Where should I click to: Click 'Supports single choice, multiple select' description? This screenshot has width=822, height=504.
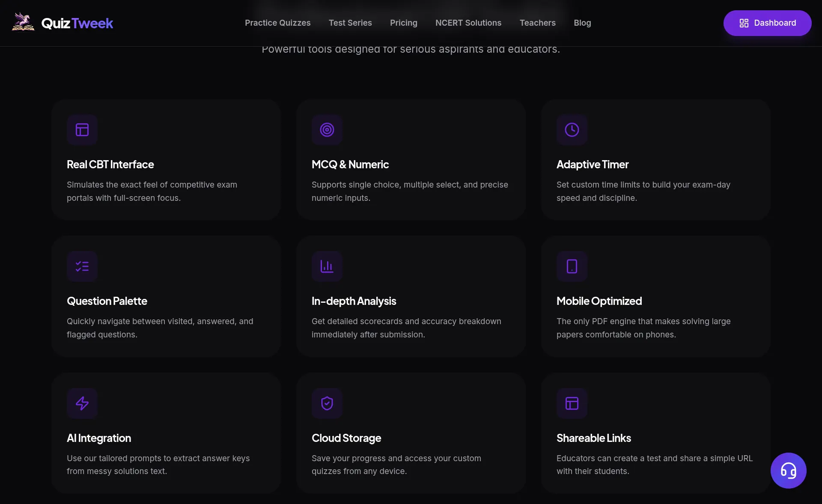(410, 191)
